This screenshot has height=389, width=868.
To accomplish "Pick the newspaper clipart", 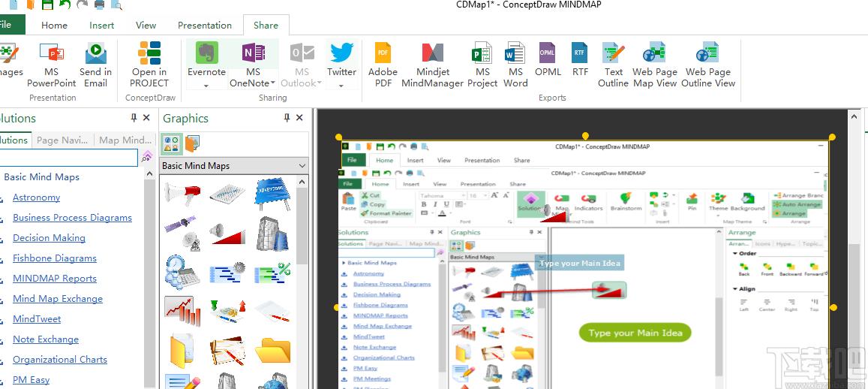I will coord(227,194).
